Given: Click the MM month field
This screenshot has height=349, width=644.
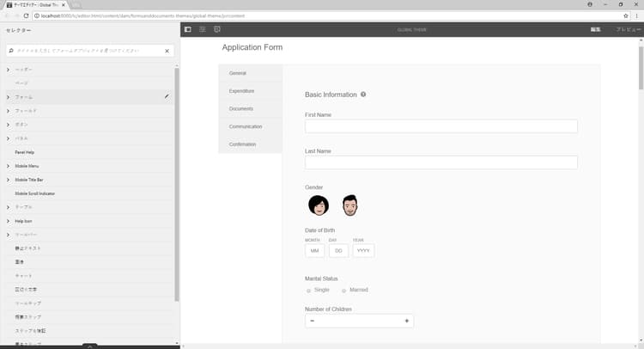Looking at the screenshot, I should (314, 250).
